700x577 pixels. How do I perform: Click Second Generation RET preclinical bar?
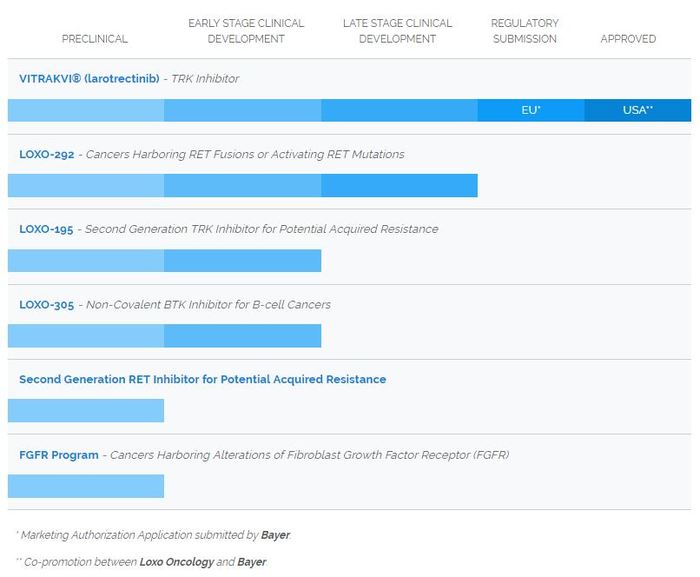[86, 410]
